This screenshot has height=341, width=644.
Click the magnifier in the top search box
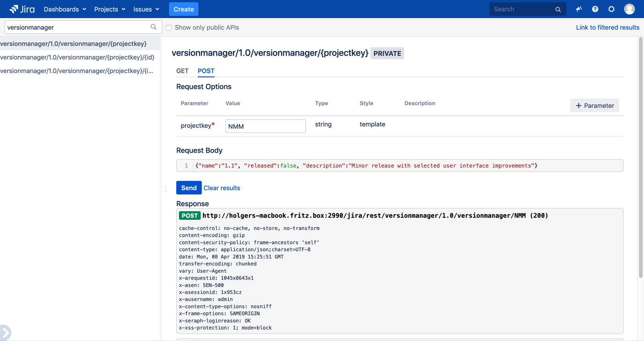558,9
